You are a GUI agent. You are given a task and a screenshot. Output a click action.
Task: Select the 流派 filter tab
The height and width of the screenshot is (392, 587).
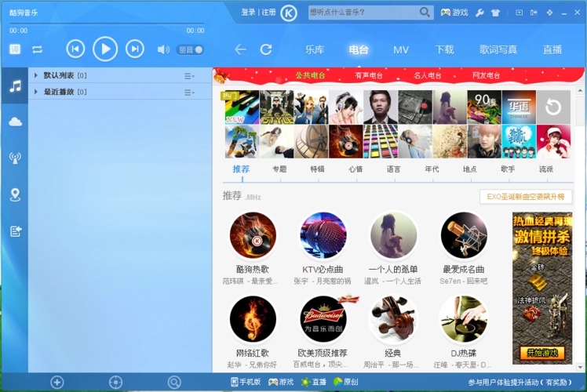[x=546, y=169]
